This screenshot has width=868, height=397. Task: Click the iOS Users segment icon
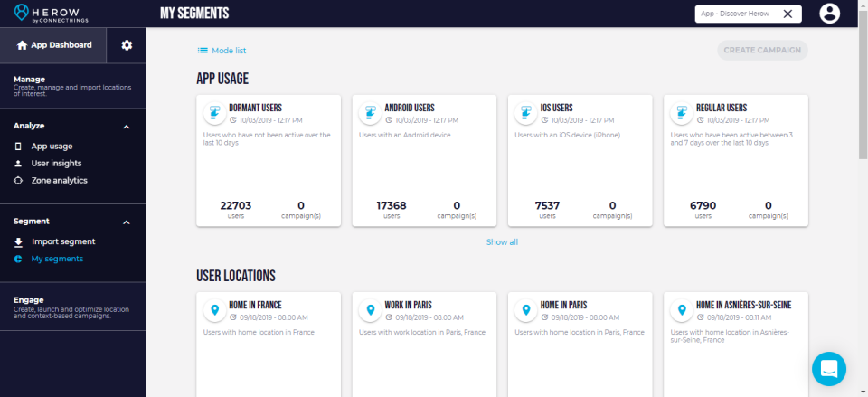tap(525, 113)
